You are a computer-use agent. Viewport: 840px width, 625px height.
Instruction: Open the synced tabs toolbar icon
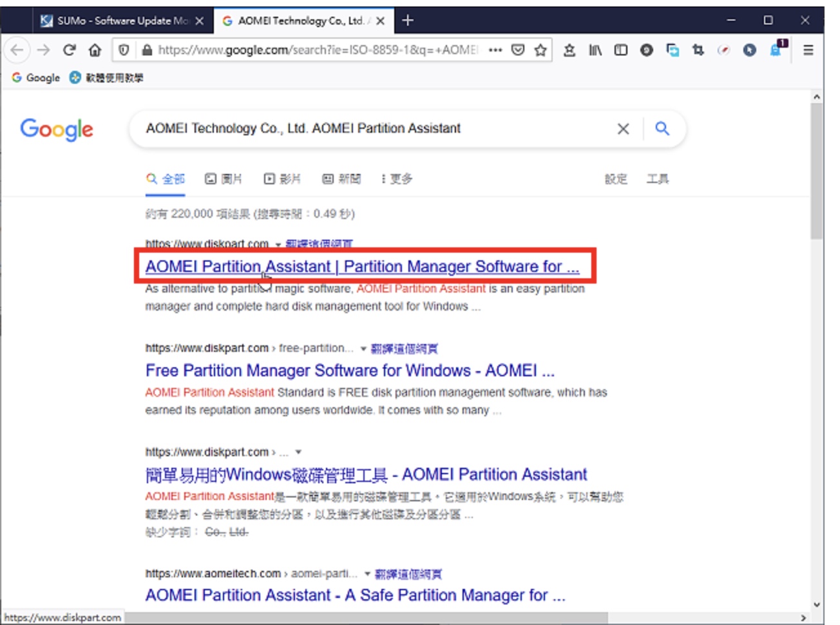tap(673, 50)
